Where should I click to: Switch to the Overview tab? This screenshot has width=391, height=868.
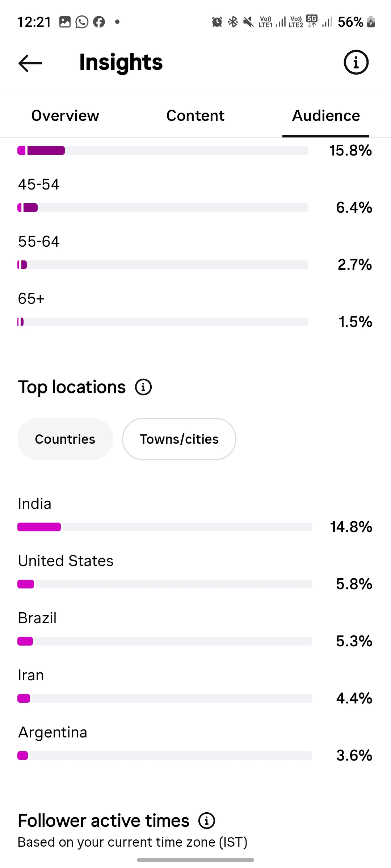(65, 116)
